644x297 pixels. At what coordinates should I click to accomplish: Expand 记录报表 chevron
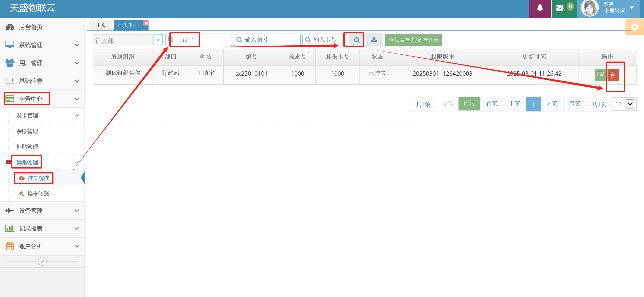(77, 229)
